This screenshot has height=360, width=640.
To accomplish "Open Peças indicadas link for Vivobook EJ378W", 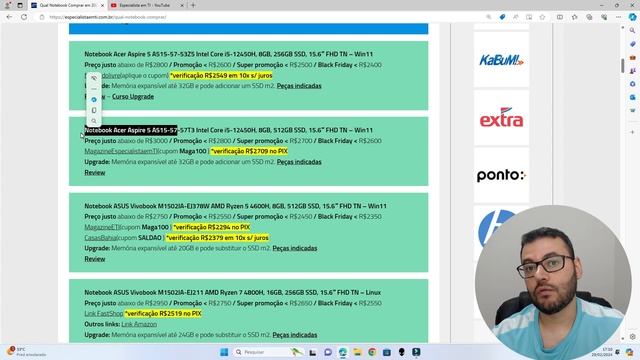I will pos(295,248).
